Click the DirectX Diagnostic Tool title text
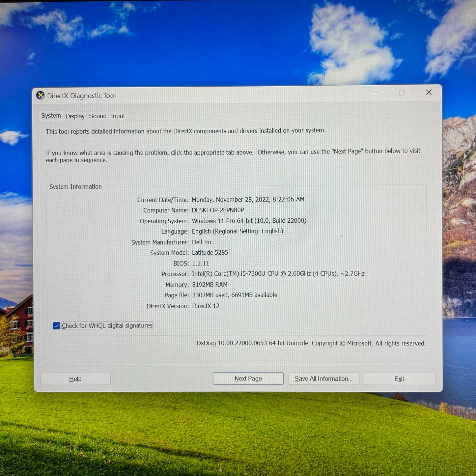Screen dimensions: 476x476 81,96
